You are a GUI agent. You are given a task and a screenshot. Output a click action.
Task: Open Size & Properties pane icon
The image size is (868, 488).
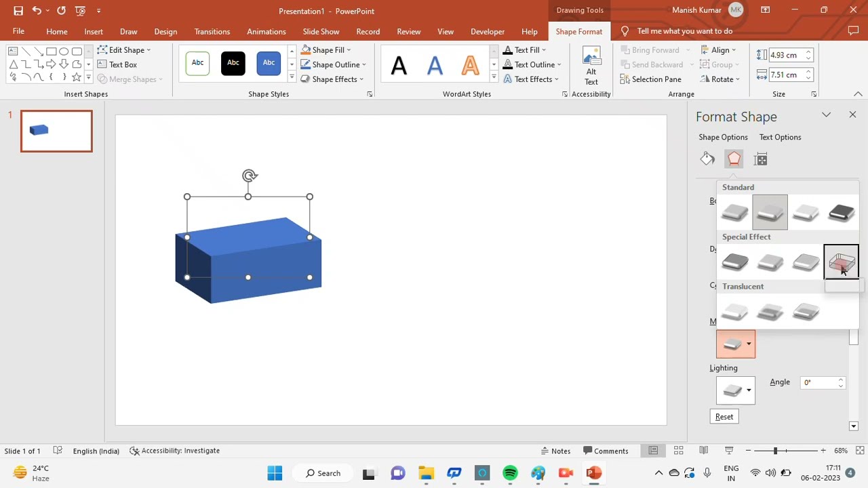click(x=760, y=159)
